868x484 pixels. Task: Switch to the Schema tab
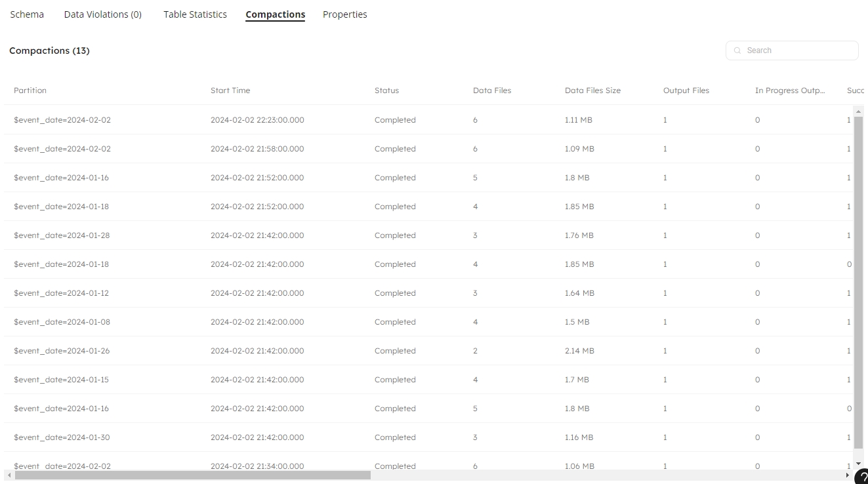pyautogui.click(x=27, y=14)
